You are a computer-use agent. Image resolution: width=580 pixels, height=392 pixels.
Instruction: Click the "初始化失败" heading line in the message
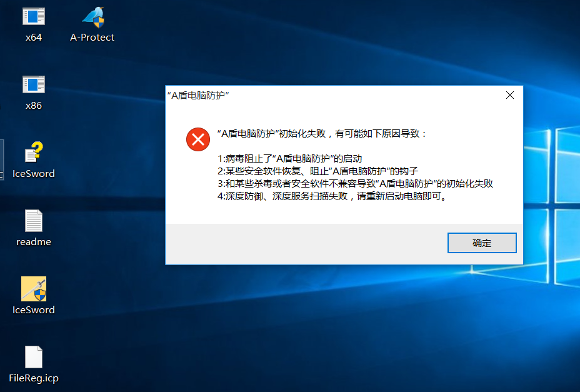click(x=322, y=134)
